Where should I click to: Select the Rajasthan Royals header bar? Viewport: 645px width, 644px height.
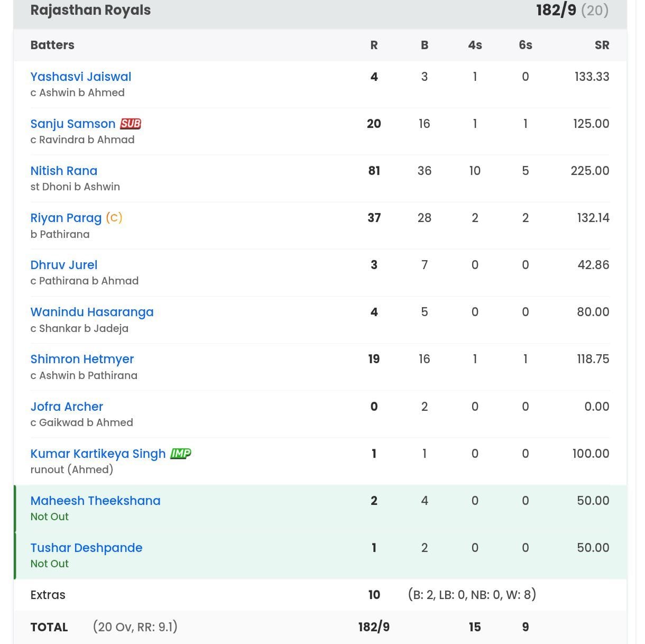coord(90,10)
